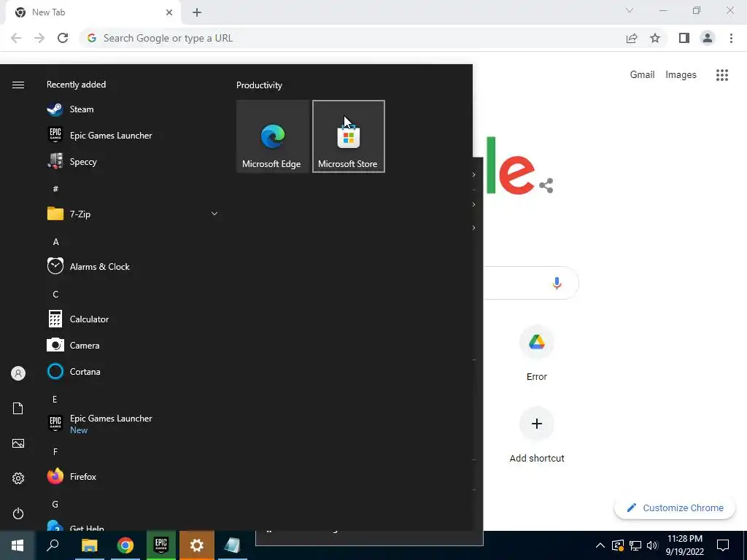Open Firefox from the Start menu

tap(83, 476)
